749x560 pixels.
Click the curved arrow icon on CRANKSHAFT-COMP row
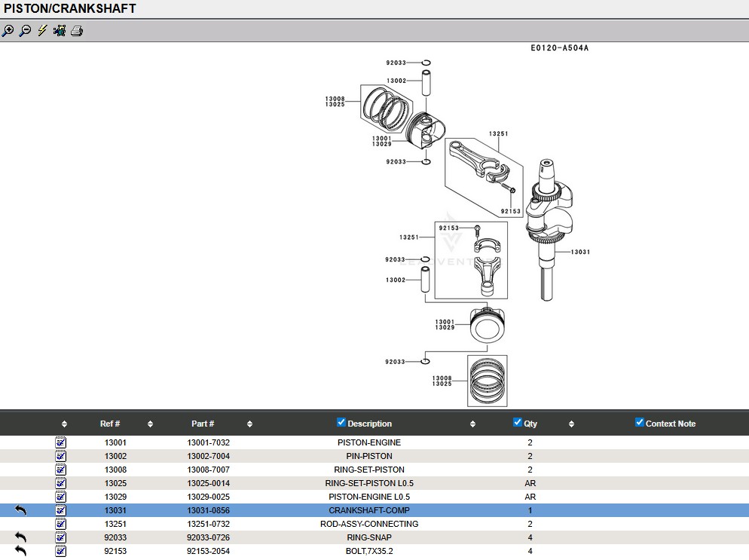pos(20,510)
